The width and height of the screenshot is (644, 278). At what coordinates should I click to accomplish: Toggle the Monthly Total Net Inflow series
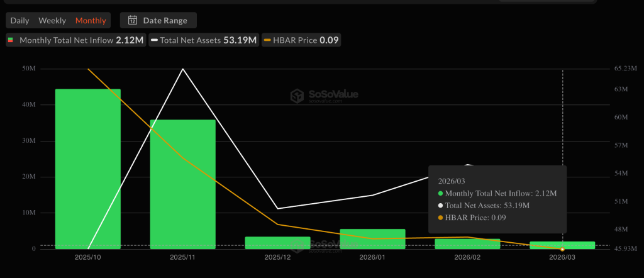[76, 40]
